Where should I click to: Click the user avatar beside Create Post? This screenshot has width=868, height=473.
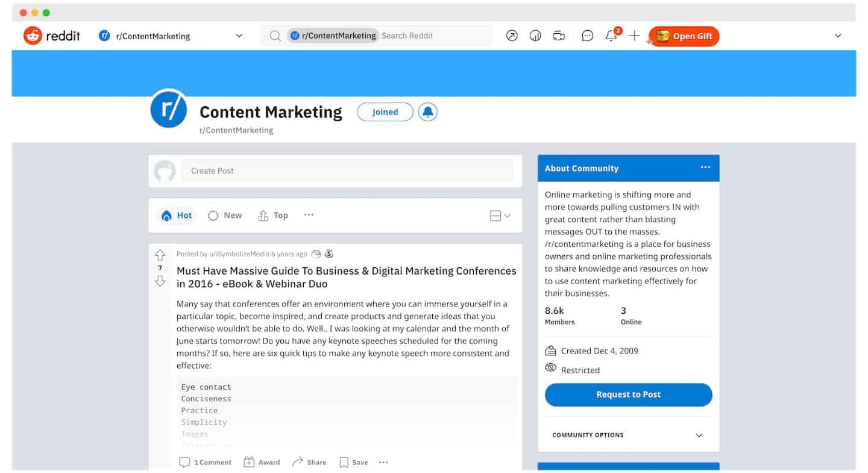(165, 171)
